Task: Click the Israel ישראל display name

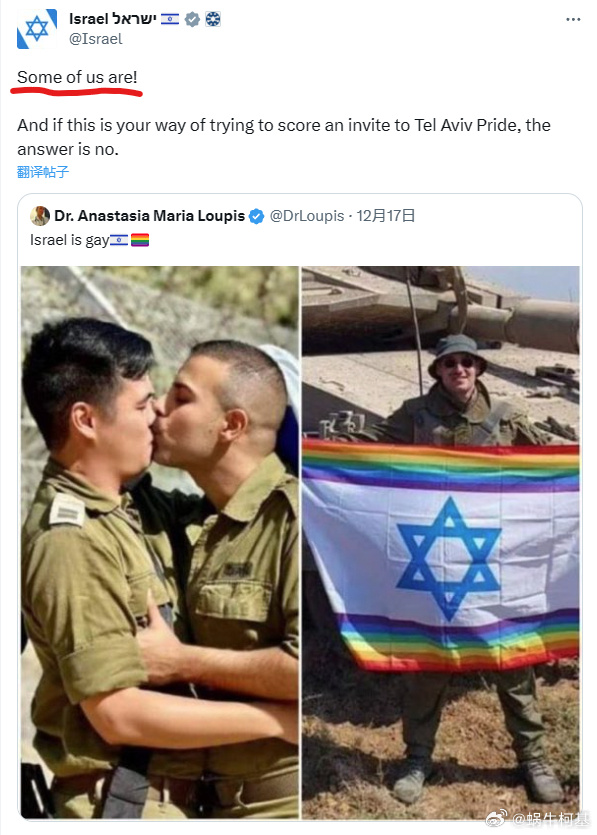Action: pos(112,19)
